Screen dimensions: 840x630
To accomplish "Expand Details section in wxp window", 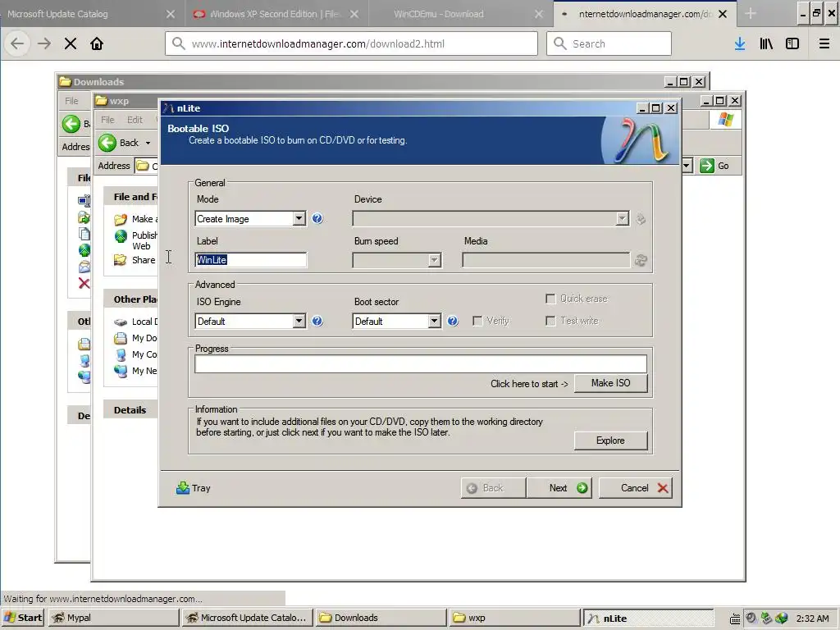I will click(x=130, y=410).
